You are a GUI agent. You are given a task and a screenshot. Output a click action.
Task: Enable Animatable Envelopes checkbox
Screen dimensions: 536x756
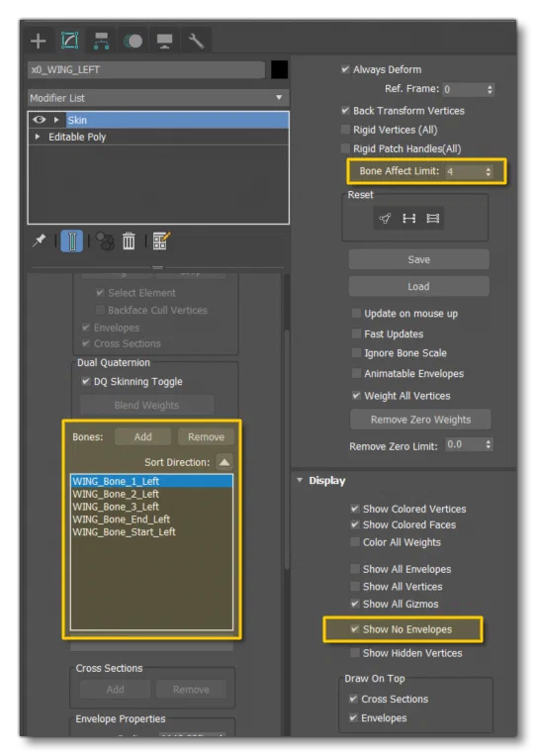click(x=356, y=373)
